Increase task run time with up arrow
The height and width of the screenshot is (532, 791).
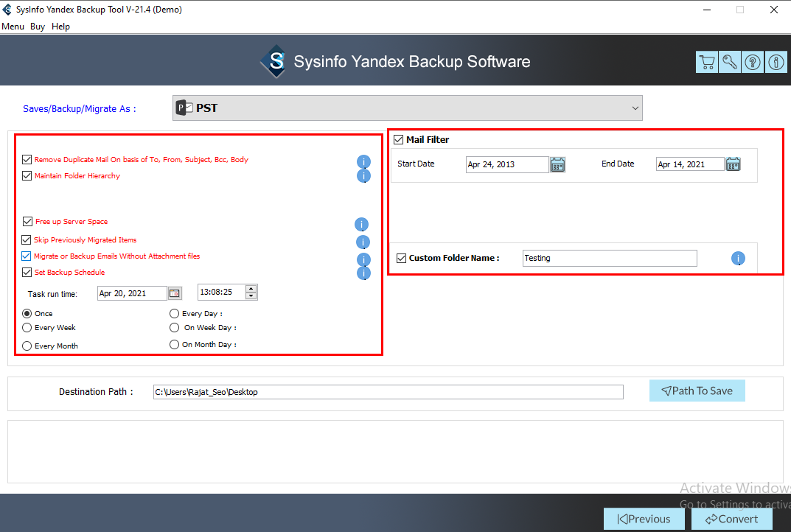coord(251,288)
